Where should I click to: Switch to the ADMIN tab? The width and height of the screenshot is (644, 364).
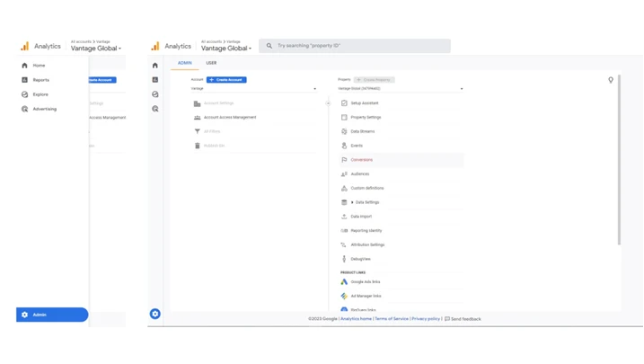185,63
